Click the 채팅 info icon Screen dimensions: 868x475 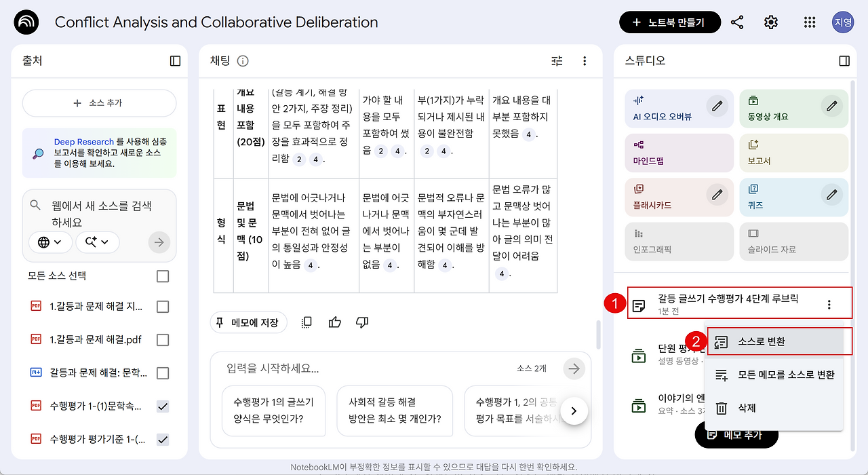[243, 61]
